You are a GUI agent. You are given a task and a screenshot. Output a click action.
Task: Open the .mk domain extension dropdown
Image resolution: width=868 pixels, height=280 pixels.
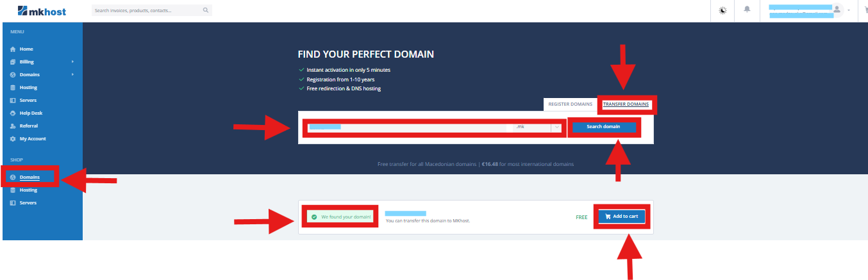(536, 128)
